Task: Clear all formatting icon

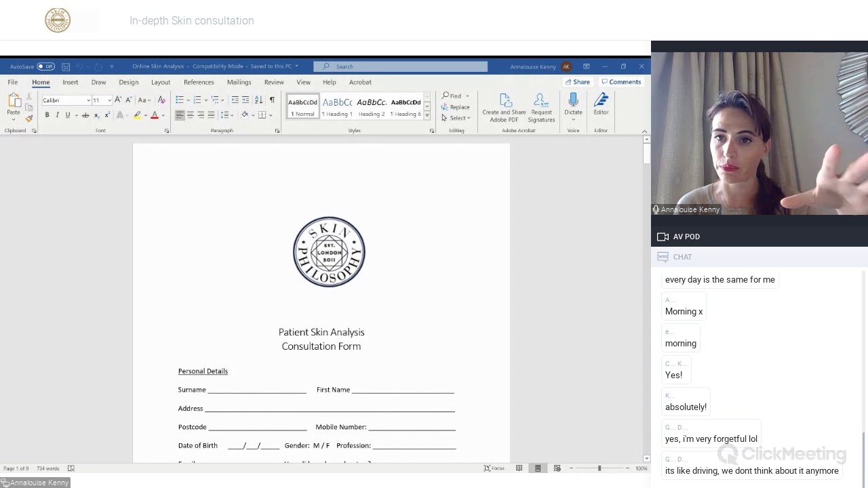Action: 161,100
